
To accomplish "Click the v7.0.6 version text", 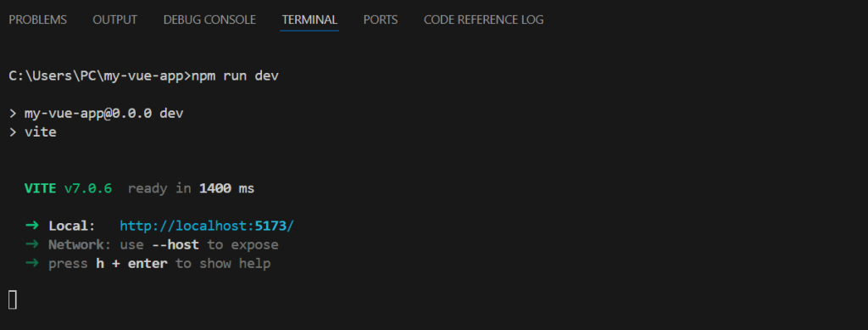I will (88, 188).
